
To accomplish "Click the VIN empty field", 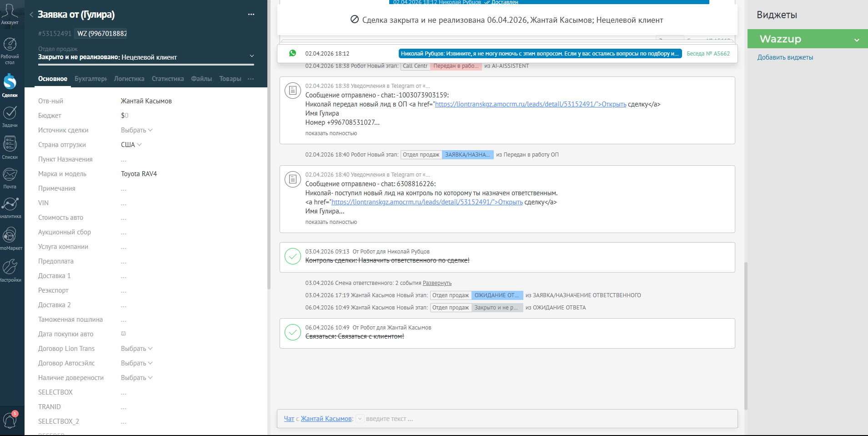I will click(x=123, y=203).
